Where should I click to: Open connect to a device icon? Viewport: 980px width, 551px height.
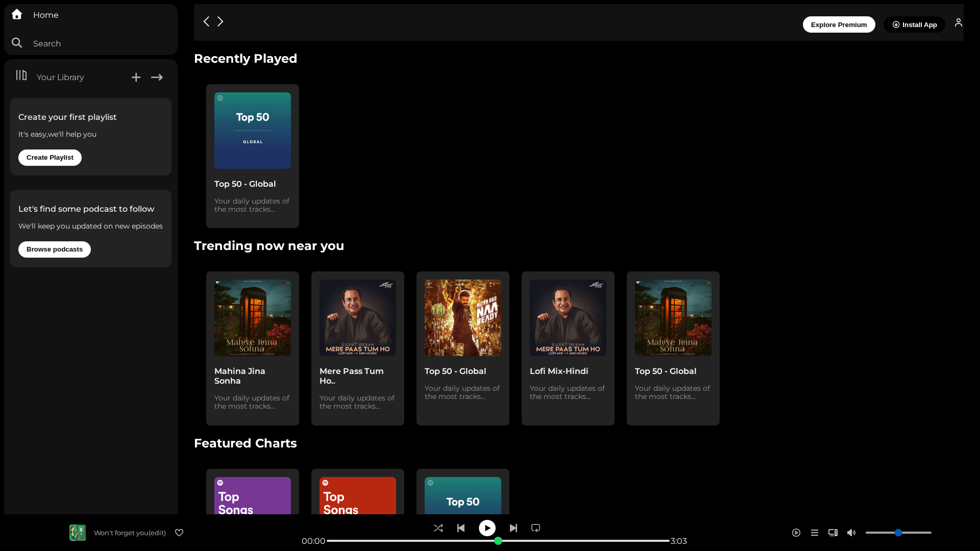[833, 533]
